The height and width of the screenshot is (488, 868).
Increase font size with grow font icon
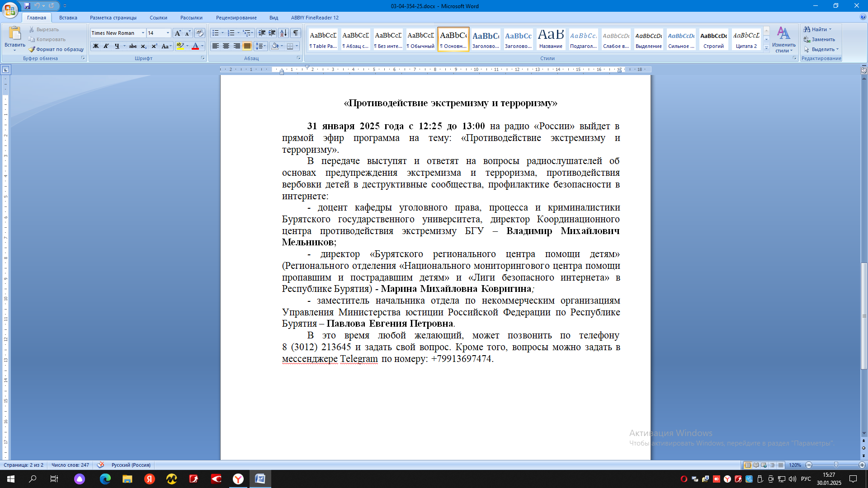pos(178,33)
